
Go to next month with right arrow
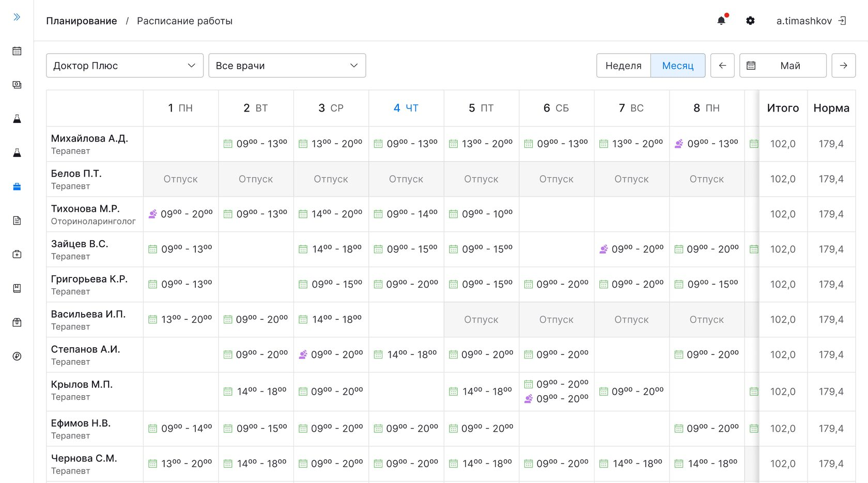[843, 66]
